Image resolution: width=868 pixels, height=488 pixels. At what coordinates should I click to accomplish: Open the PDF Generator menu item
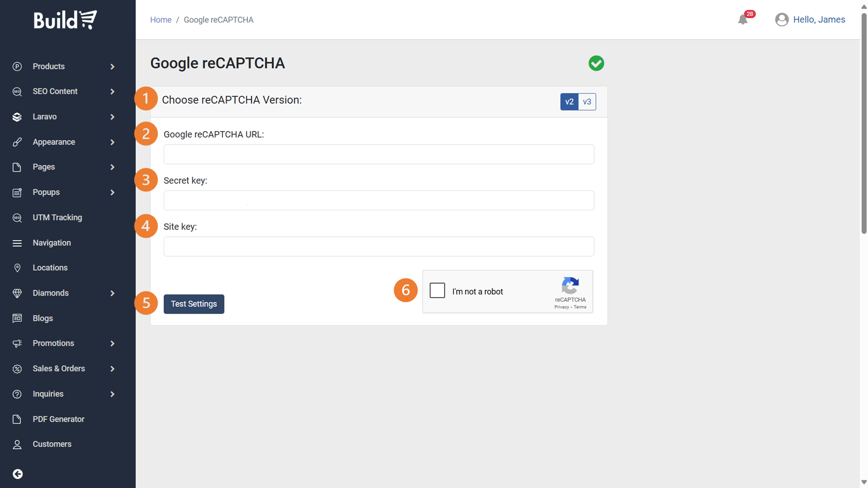59,419
